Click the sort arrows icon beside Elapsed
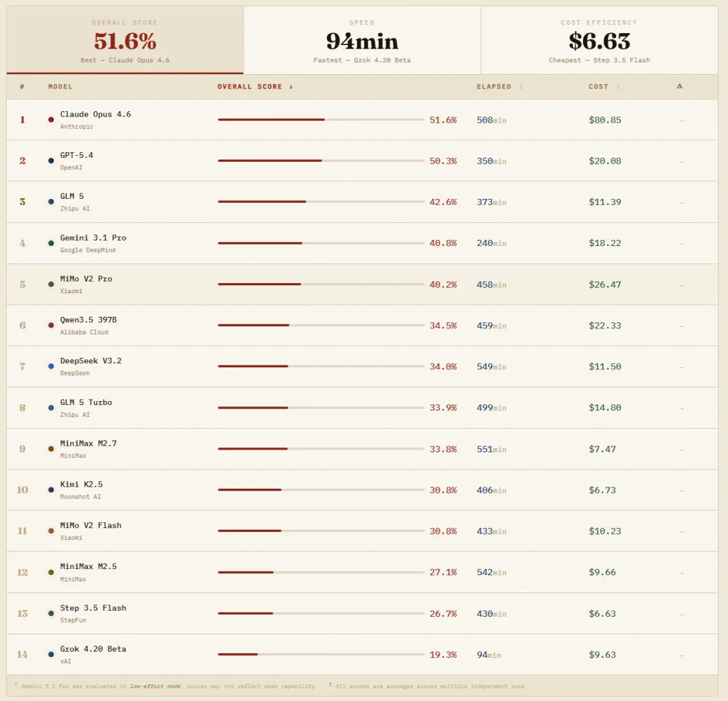The height and width of the screenshot is (701, 728). (x=520, y=87)
